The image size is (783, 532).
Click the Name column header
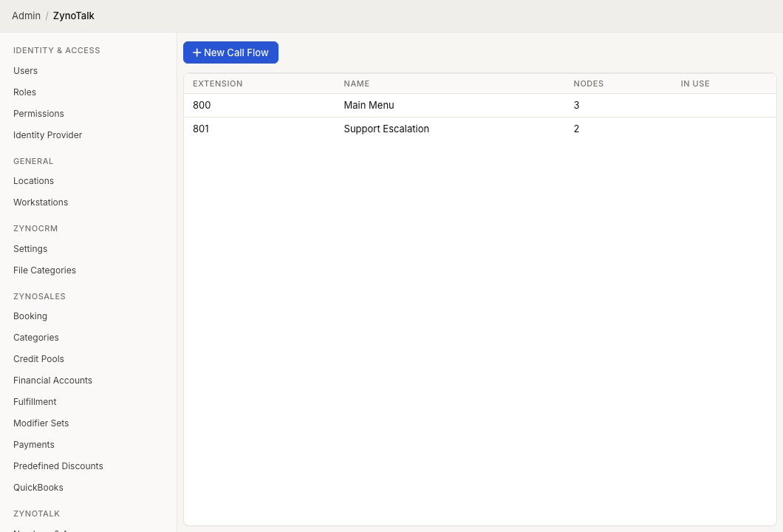(357, 84)
